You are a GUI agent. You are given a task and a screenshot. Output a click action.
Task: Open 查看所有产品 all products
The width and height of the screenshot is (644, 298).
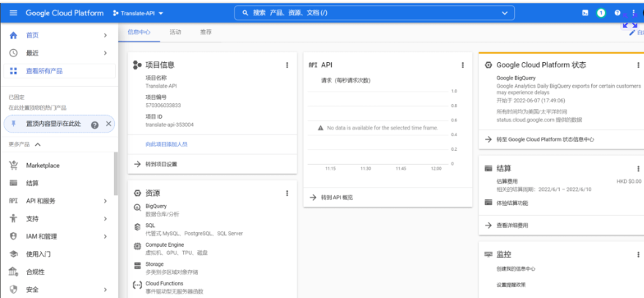pos(59,71)
